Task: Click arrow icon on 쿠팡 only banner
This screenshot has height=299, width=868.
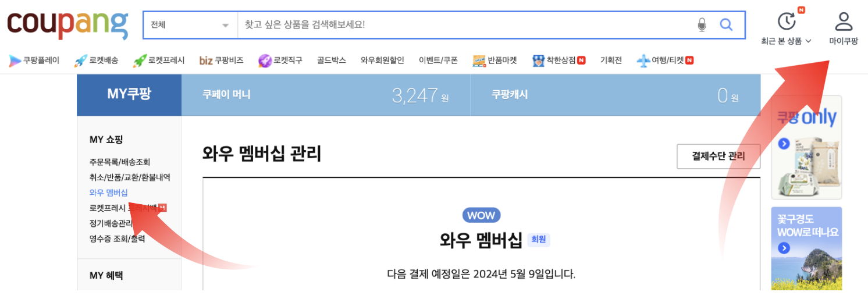Action: point(784,143)
